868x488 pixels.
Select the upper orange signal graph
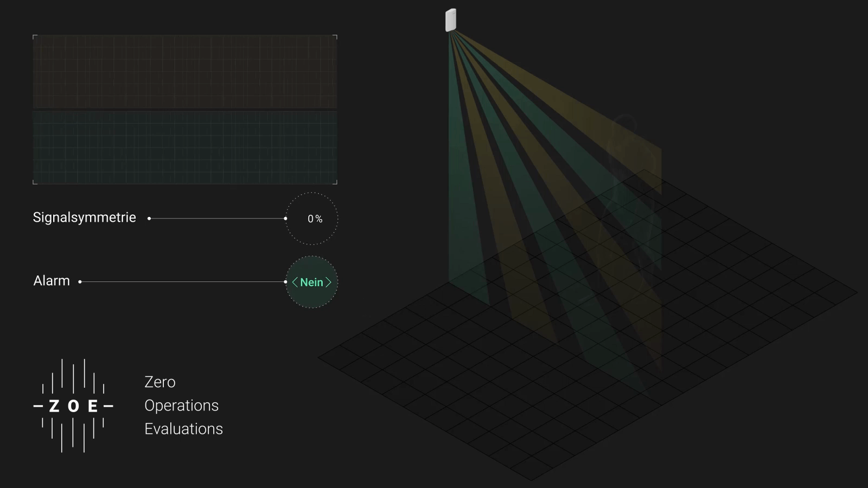(x=185, y=72)
